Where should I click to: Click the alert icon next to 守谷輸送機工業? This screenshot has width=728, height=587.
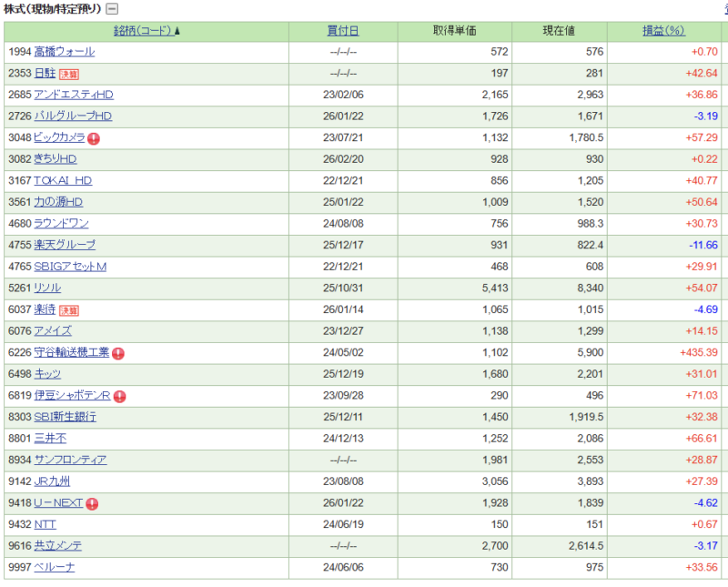(x=118, y=353)
